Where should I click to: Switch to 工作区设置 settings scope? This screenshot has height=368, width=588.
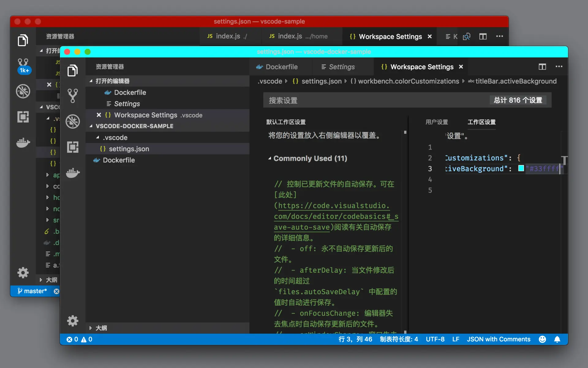pyautogui.click(x=481, y=122)
